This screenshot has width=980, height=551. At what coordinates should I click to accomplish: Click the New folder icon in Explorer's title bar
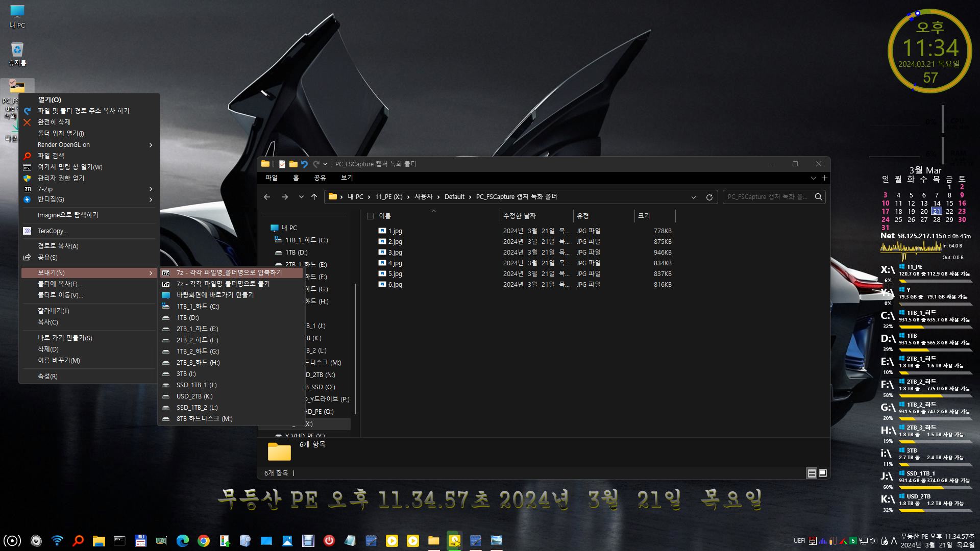[293, 164]
